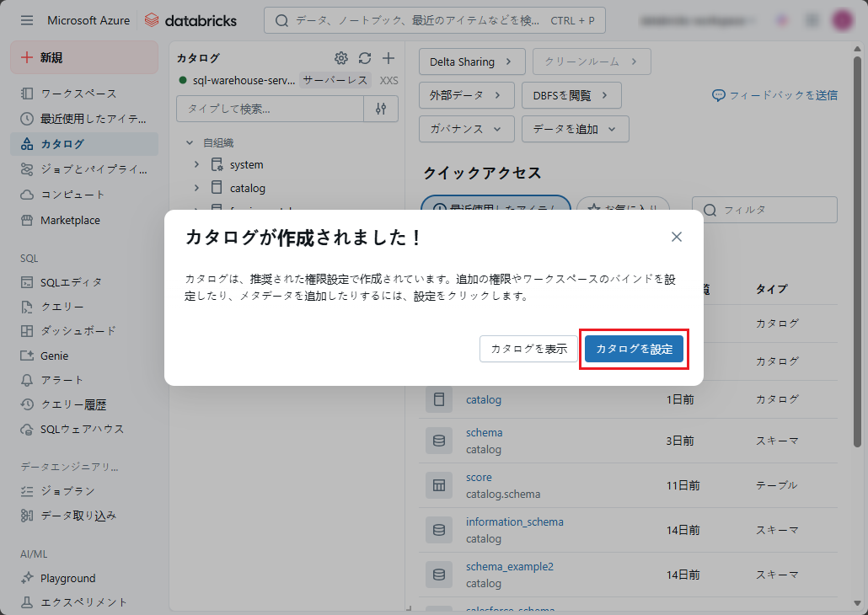The height and width of the screenshot is (615, 868).
Task: Open Experiments in the sidebar
Action: 84,602
